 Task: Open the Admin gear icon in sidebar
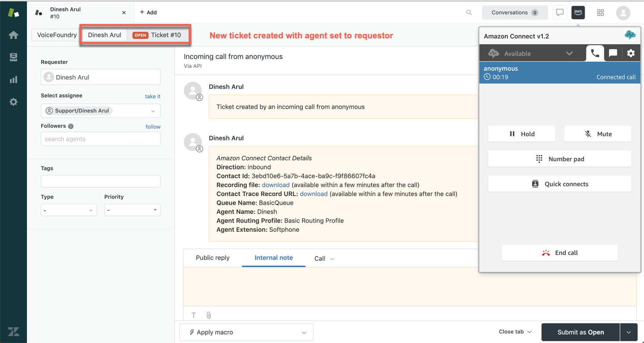13,102
